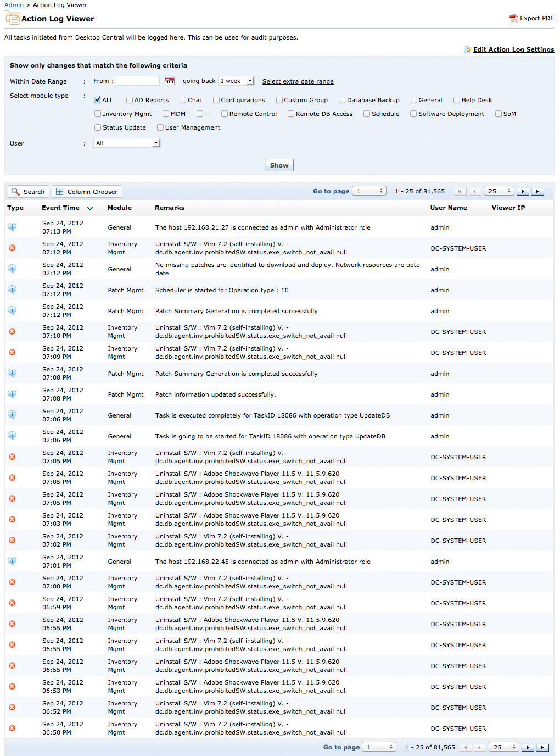Click the Admin breadcrumb link
The width and height of the screenshot is (560, 756).
14,5
